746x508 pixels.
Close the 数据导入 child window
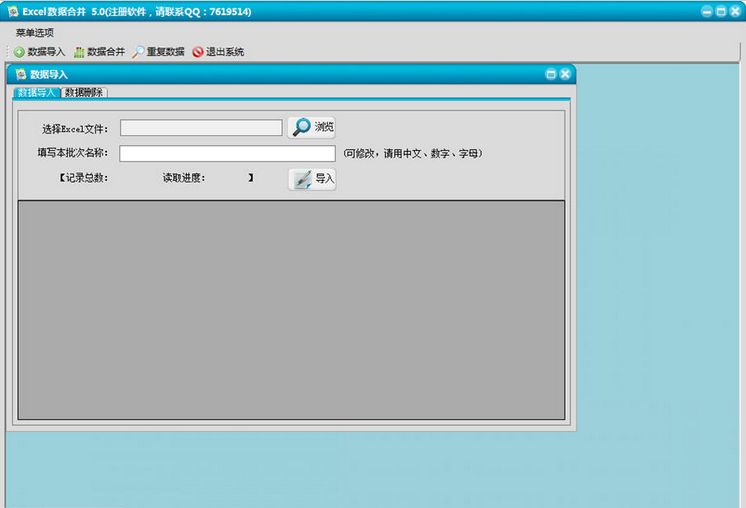click(x=565, y=74)
